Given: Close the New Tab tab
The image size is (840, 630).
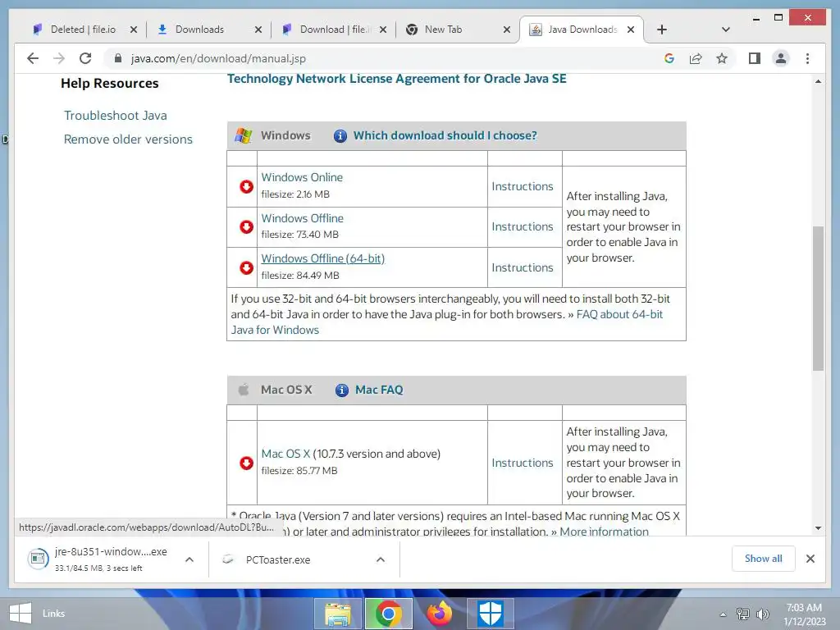Looking at the screenshot, I should [507, 30].
